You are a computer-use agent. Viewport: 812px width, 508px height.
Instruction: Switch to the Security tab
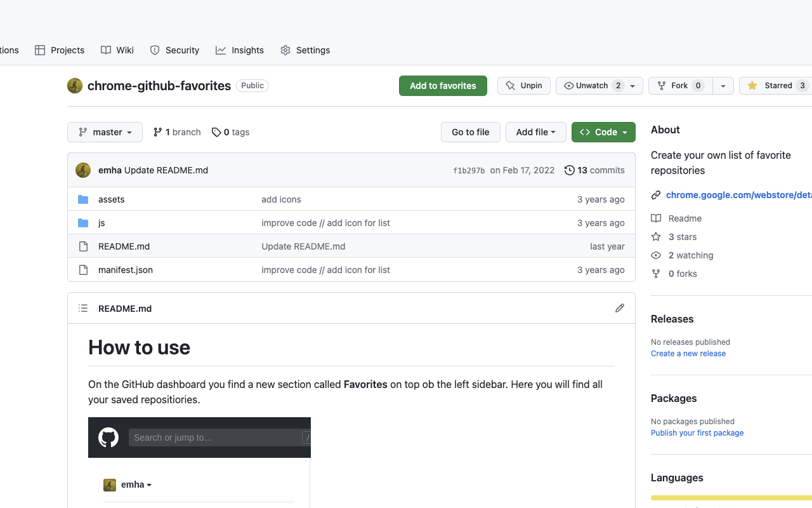pos(174,50)
